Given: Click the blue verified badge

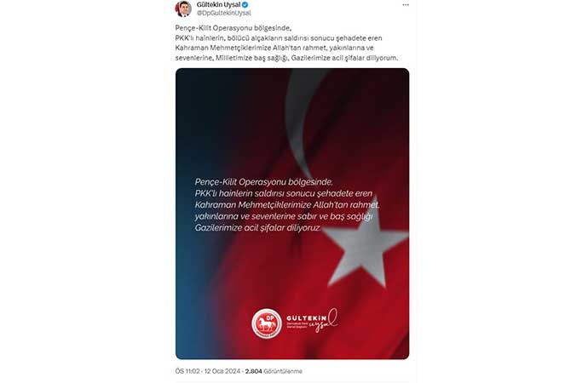Looking at the screenshot, I should tap(245, 5).
